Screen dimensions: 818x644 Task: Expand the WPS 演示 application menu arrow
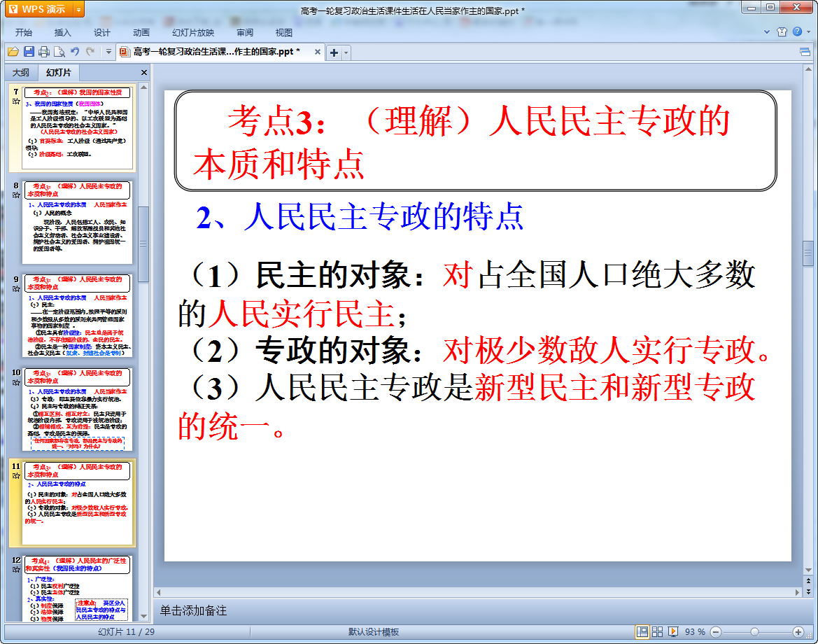coord(78,9)
